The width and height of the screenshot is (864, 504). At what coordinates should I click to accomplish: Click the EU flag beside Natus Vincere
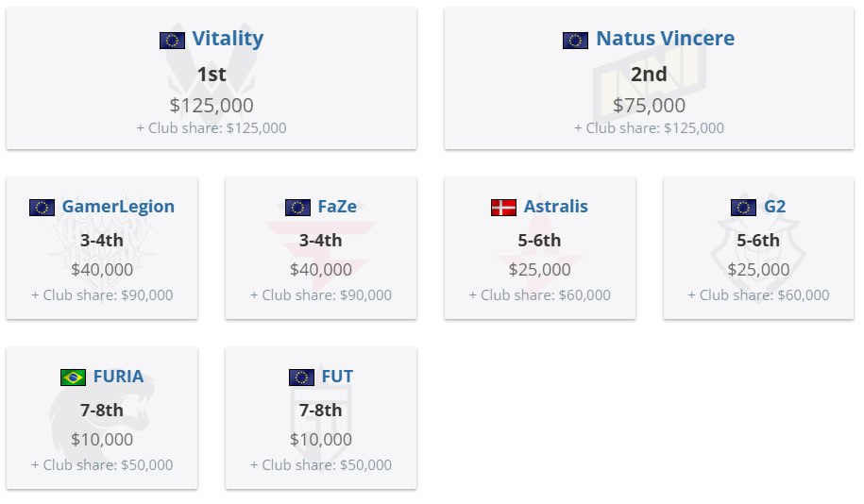click(x=575, y=41)
